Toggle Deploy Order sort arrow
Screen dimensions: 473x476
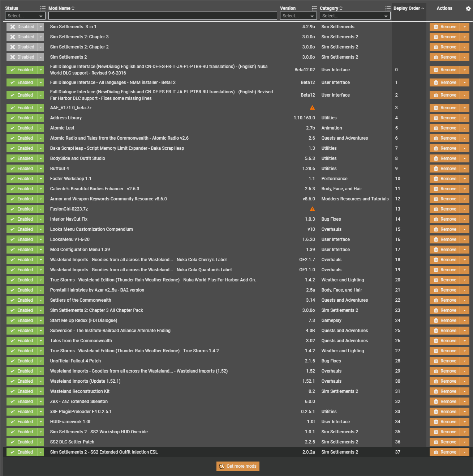(x=422, y=8)
